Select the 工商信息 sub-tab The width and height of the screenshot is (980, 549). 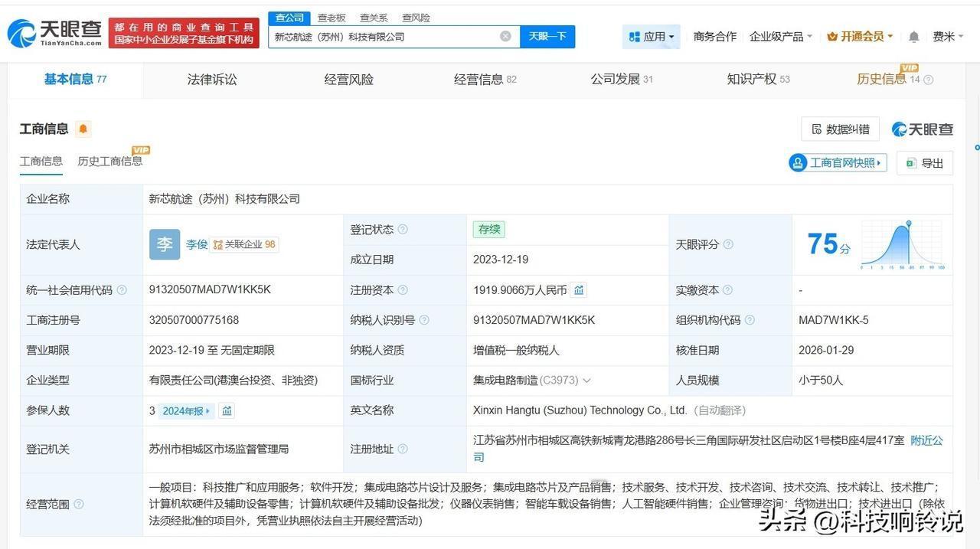pos(41,162)
